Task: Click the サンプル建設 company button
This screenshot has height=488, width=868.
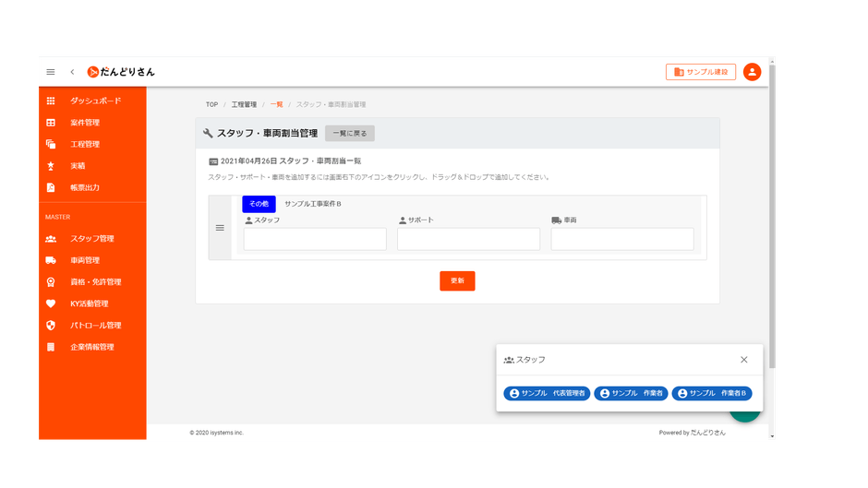Action: pyautogui.click(x=701, y=72)
